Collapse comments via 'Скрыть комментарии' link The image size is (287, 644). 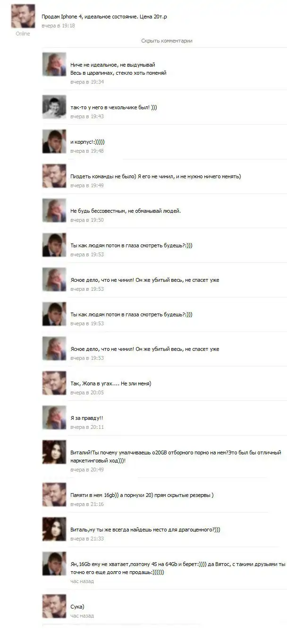pos(167,41)
